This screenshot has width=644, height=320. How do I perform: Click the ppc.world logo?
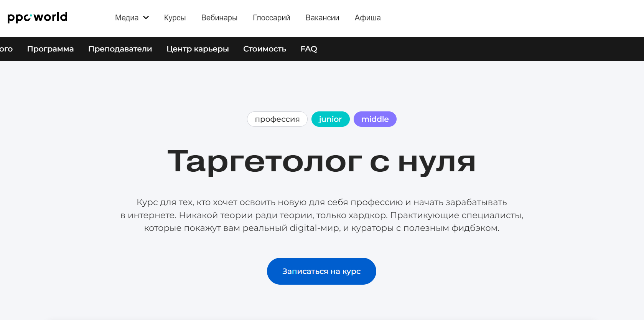(37, 17)
